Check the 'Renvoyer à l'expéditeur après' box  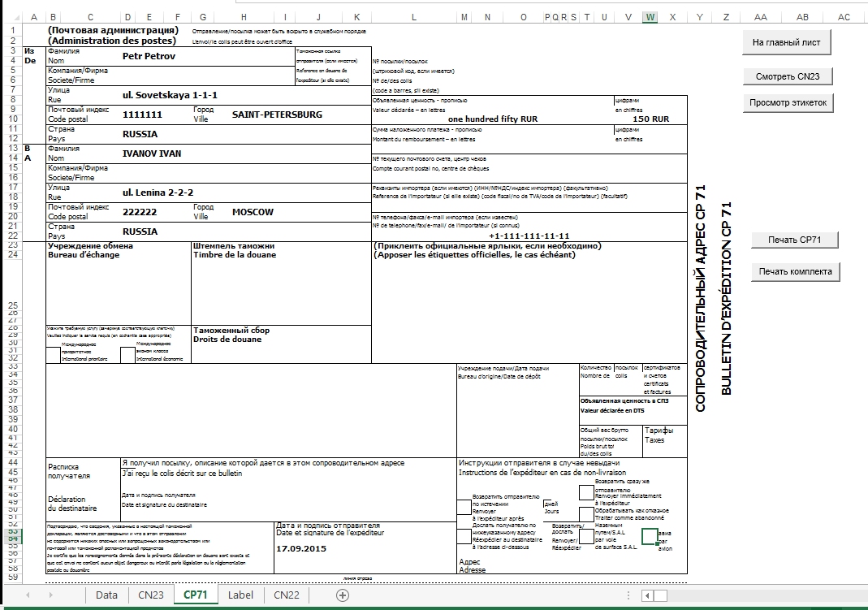click(464, 507)
